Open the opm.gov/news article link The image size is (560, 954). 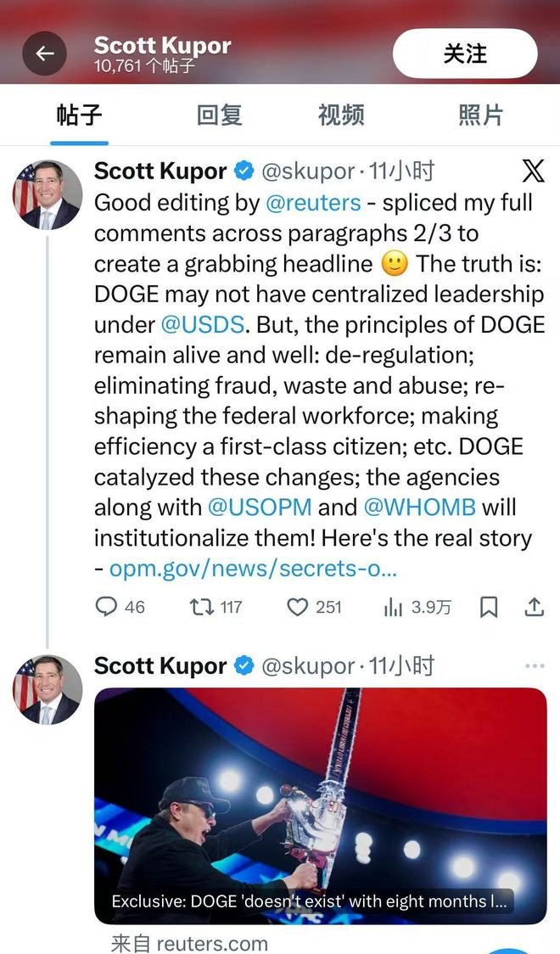coord(253,569)
